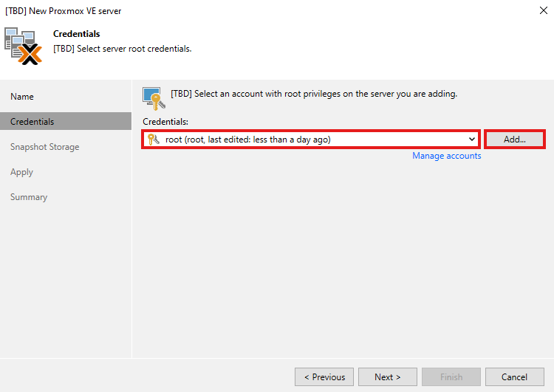The width and height of the screenshot is (554, 392).
Task: Select the Credentials step in sidebar
Action: (x=32, y=122)
